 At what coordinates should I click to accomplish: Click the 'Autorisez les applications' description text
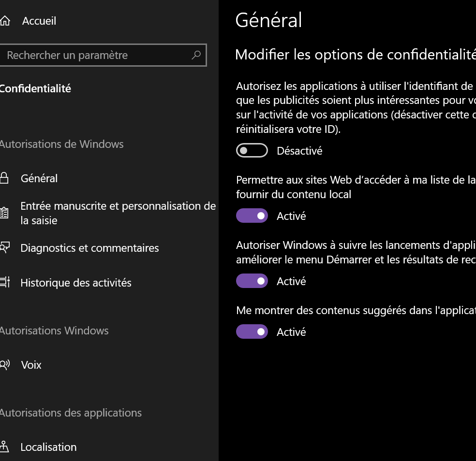(356, 107)
